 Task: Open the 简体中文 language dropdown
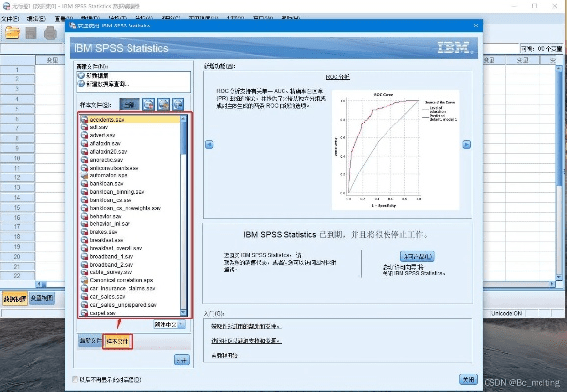tap(170, 324)
